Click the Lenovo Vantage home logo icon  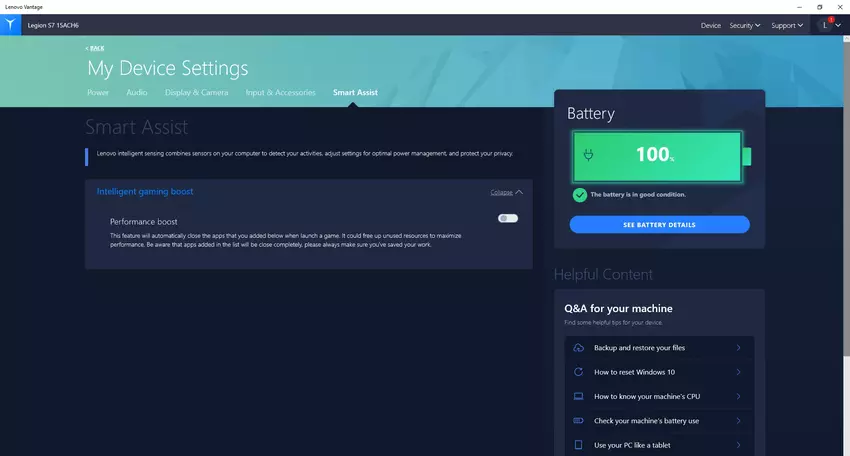[11, 25]
